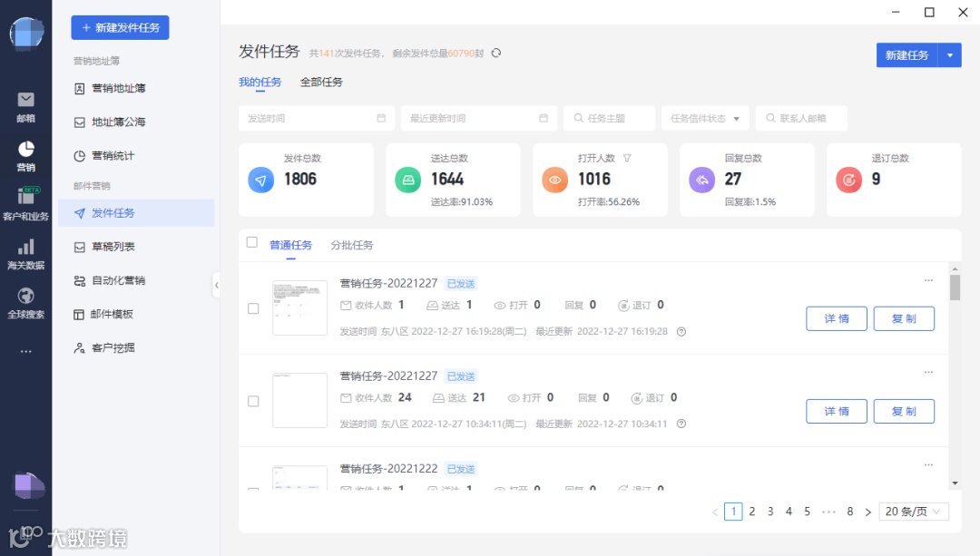Viewport: 980px width, 556px height.
Task: Click 复制 for first 营销任务-20221227
Action: 904,318
